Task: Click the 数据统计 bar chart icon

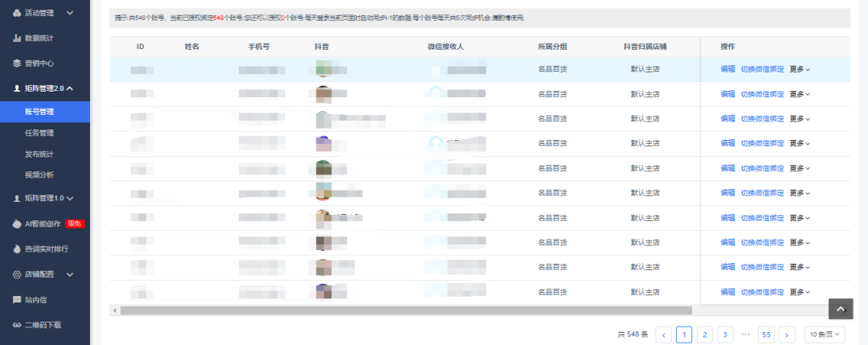Action: point(17,38)
